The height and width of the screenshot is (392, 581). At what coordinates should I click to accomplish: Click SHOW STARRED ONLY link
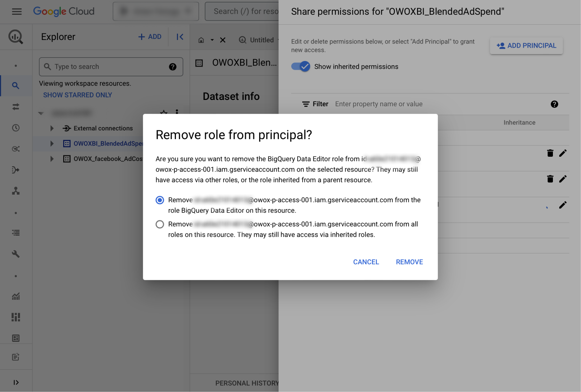78,95
